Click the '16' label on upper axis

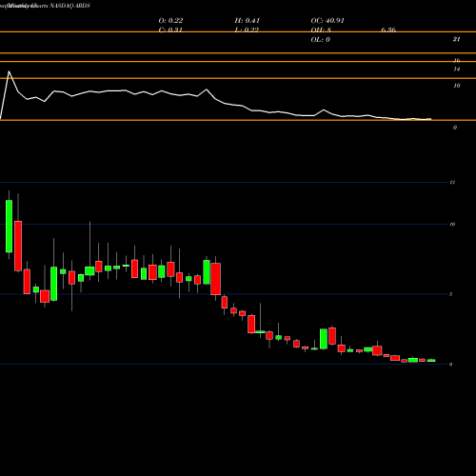click(x=457, y=60)
